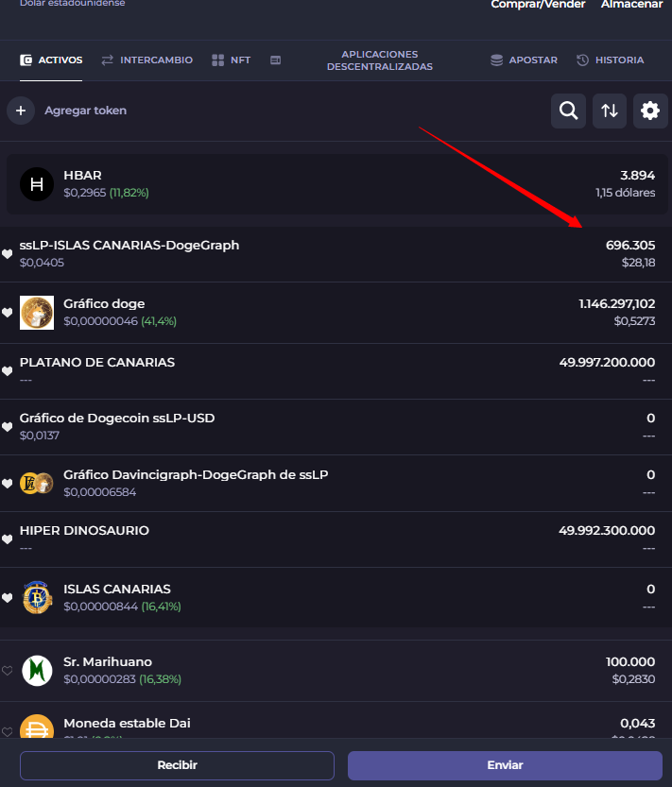672x787 pixels.
Task: Switch to the ACTIVOS tab
Action: tap(51, 60)
